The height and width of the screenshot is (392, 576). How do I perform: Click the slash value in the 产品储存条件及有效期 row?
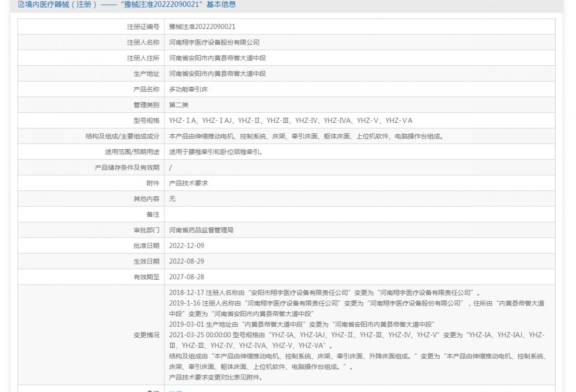[x=171, y=167]
